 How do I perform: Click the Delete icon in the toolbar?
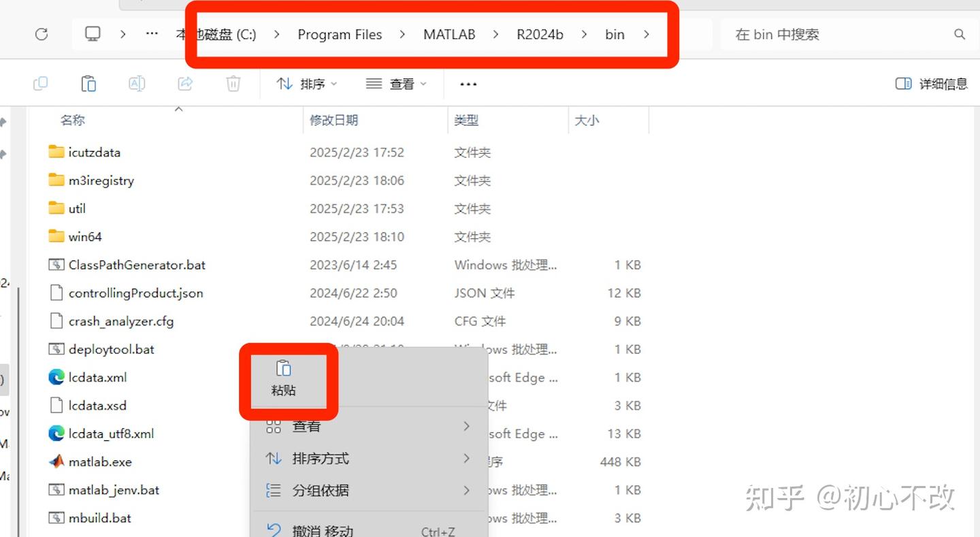[233, 83]
